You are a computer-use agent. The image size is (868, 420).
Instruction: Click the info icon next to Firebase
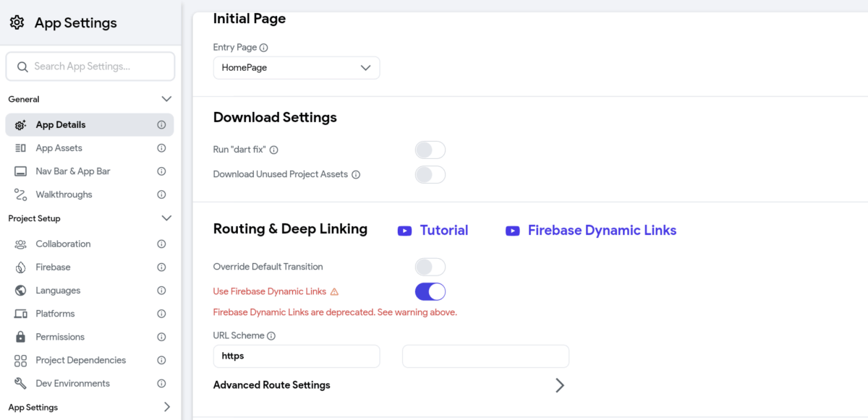(x=161, y=267)
